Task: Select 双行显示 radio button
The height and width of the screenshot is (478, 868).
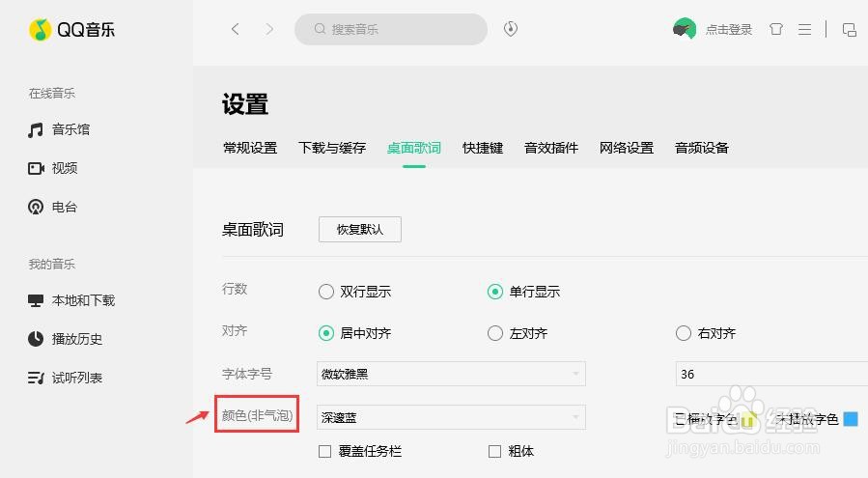Action: click(326, 292)
